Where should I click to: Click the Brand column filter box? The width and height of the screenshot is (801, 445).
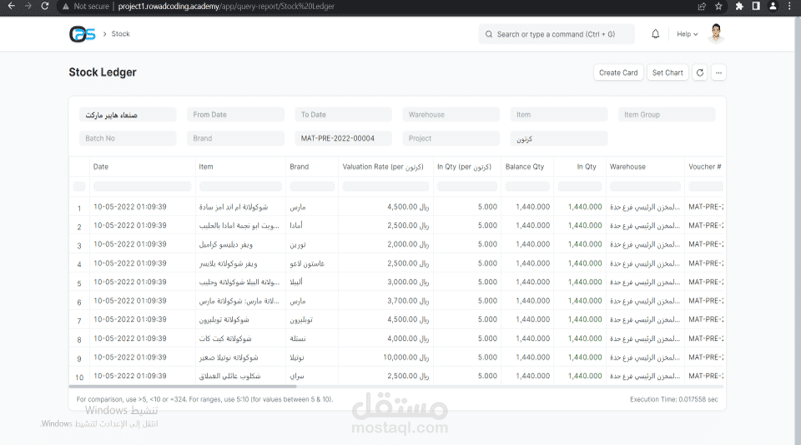click(x=312, y=186)
